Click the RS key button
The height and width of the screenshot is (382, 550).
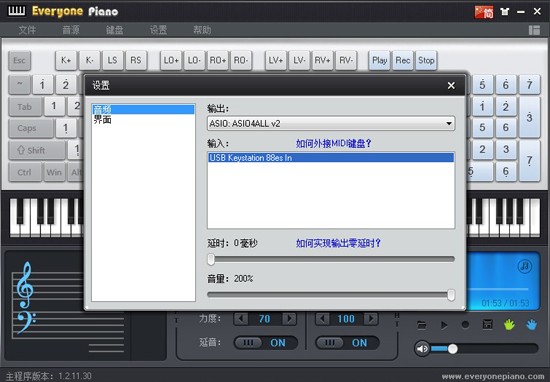(x=136, y=60)
